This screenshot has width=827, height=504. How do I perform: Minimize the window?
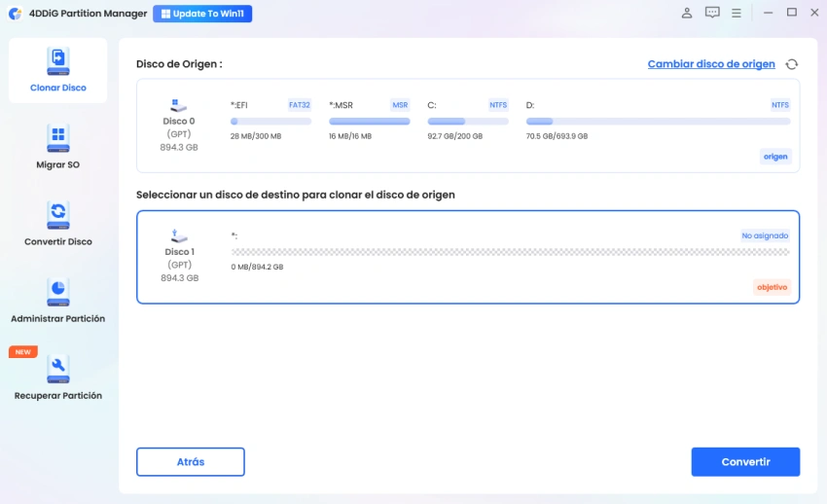pyautogui.click(x=768, y=13)
